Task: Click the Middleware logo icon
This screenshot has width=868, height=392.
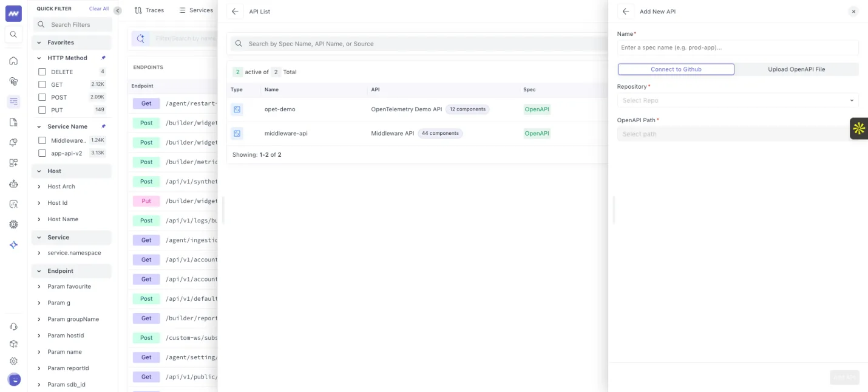Action: coord(13,13)
